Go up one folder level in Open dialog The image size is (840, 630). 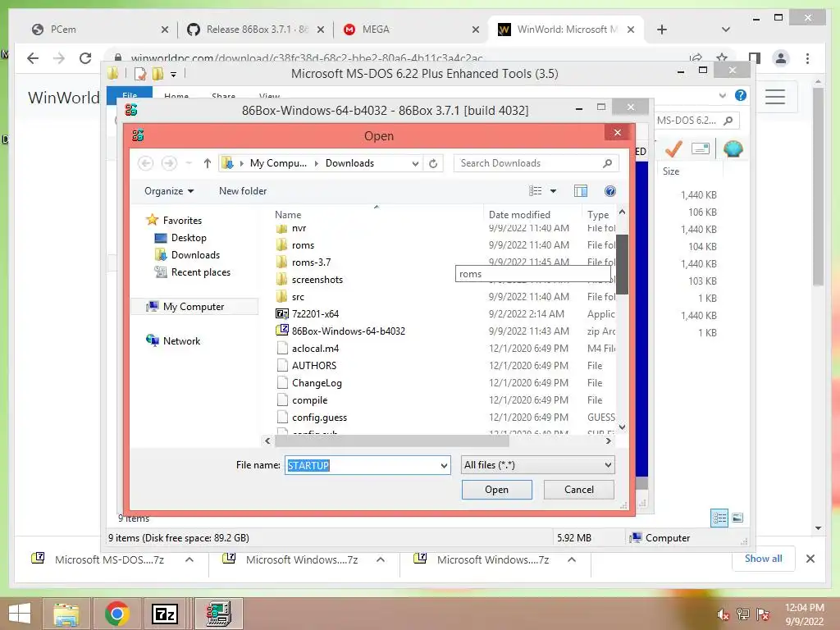click(208, 163)
